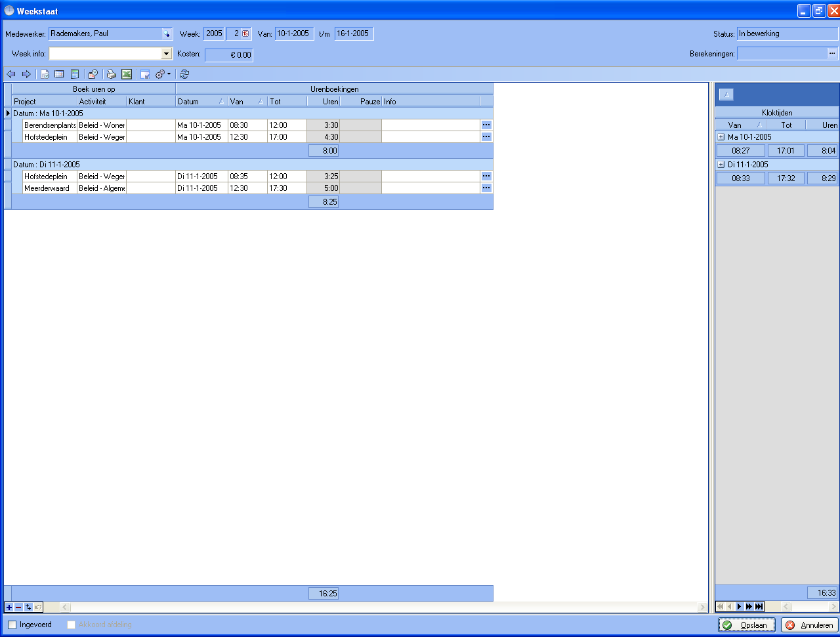Viewport: 840px width, 637px height.
Task: Click the gears settings toolbar icon
Action: click(x=159, y=74)
